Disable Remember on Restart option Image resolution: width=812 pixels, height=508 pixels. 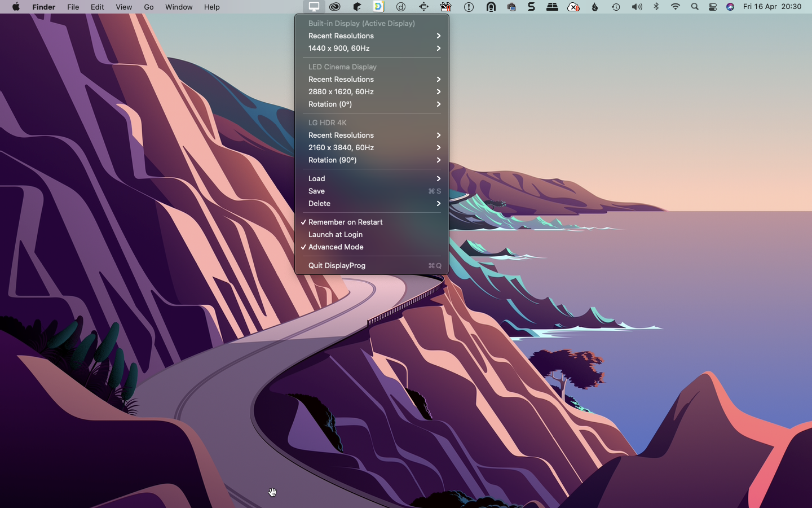345,222
